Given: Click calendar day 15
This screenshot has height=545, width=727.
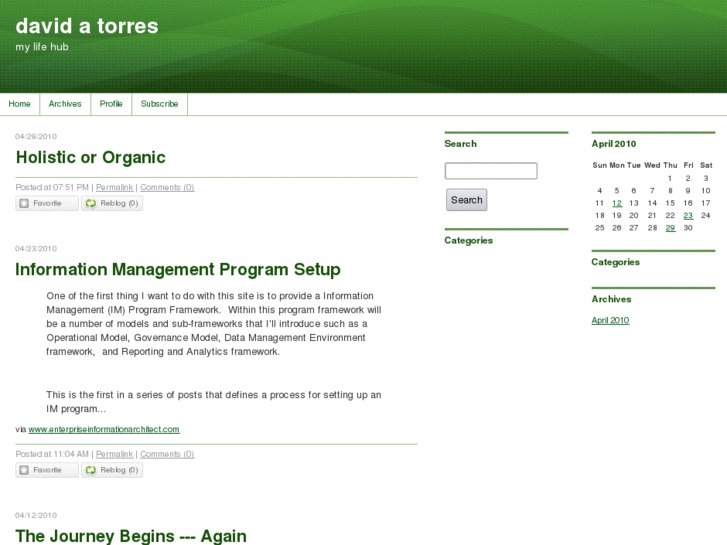Looking at the screenshot, I should pyautogui.click(x=670, y=203).
